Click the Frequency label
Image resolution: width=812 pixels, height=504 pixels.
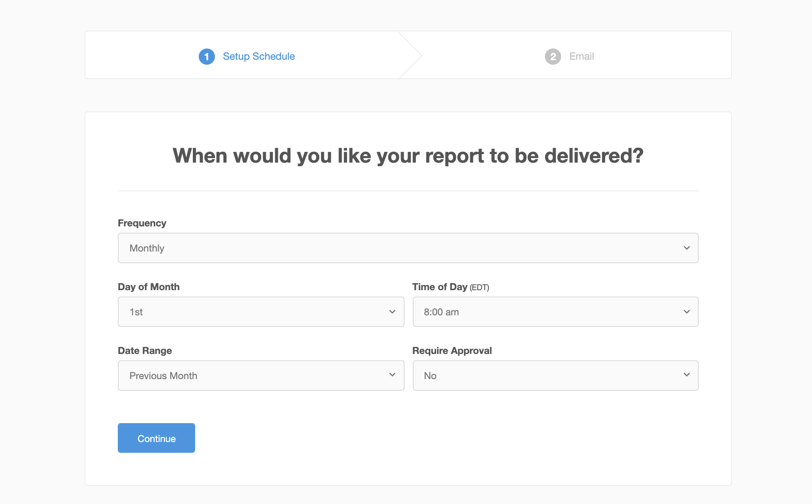(142, 223)
